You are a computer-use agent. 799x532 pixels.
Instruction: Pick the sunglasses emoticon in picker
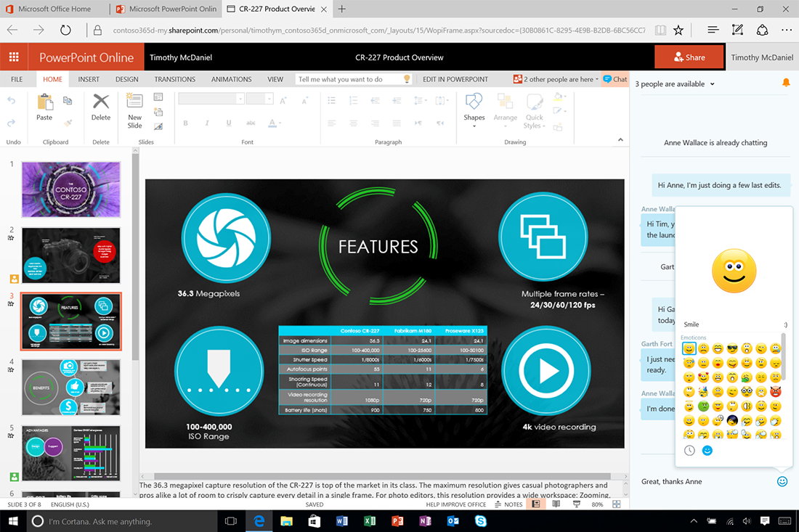[733, 349]
